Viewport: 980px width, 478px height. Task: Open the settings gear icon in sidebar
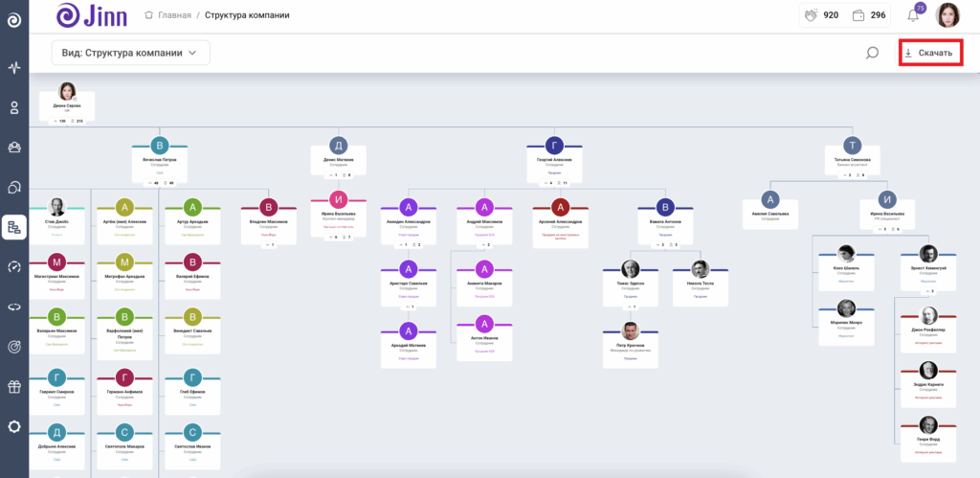click(x=14, y=426)
